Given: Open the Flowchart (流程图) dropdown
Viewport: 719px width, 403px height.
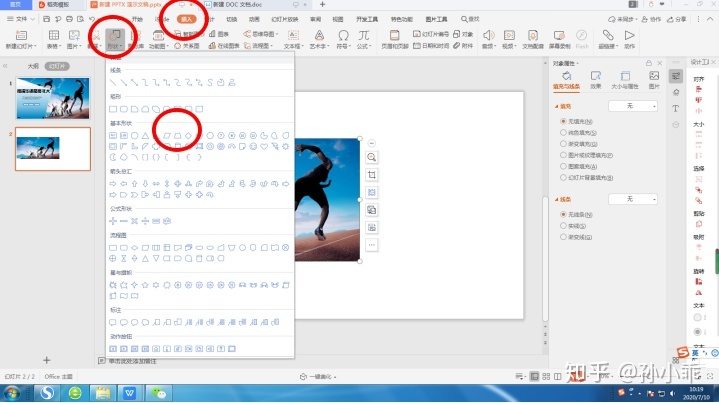Looking at the screenshot, I should (x=258, y=46).
